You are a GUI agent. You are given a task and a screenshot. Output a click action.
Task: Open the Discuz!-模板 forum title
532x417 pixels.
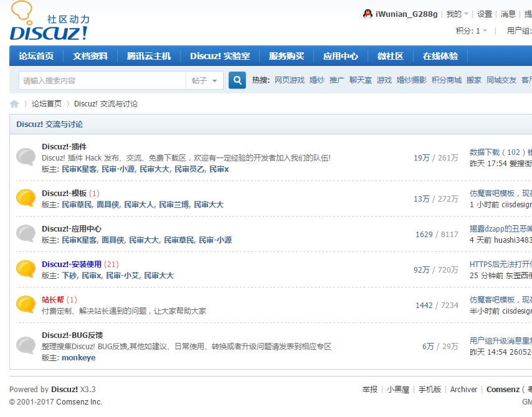tap(64, 193)
